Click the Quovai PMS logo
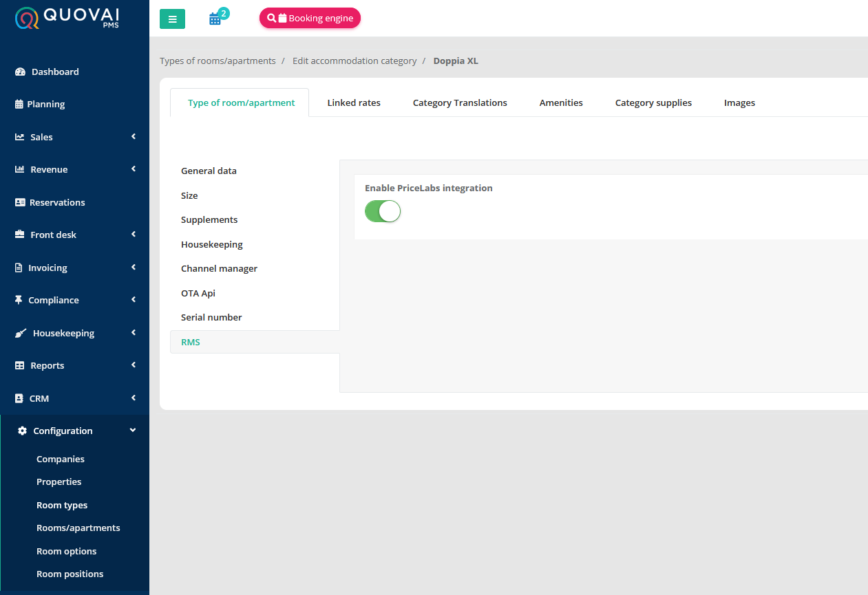 pyautogui.click(x=66, y=19)
